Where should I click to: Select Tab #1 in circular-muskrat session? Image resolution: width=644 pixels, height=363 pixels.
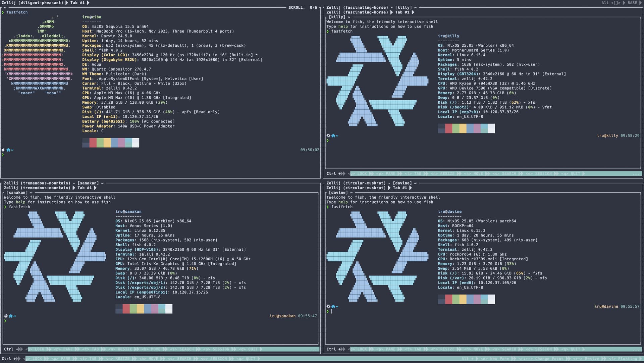pos(400,188)
